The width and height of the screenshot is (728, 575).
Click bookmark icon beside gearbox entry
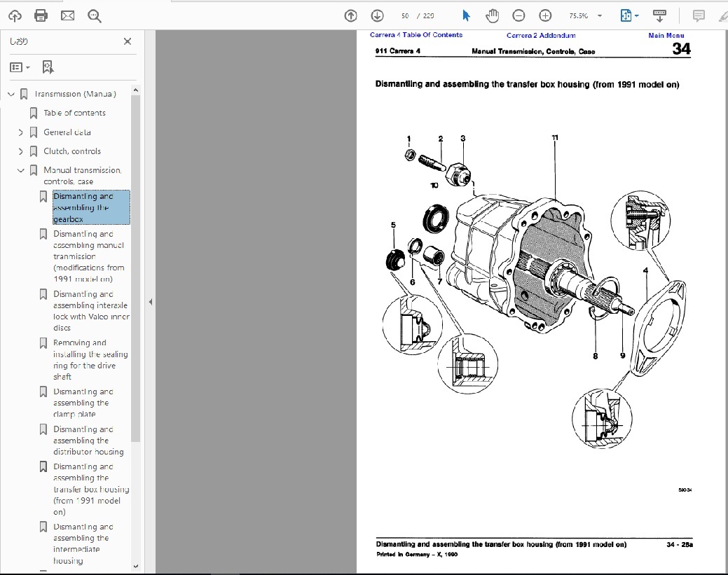[43, 197]
